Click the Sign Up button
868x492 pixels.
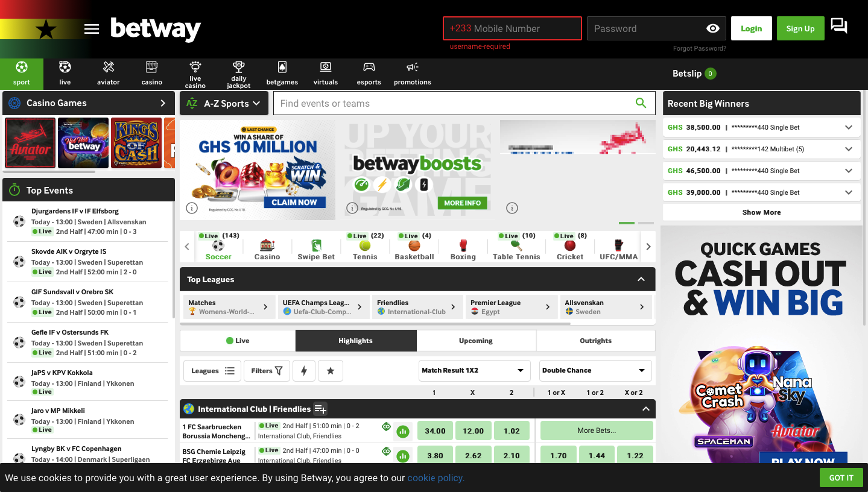coord(800,28)
